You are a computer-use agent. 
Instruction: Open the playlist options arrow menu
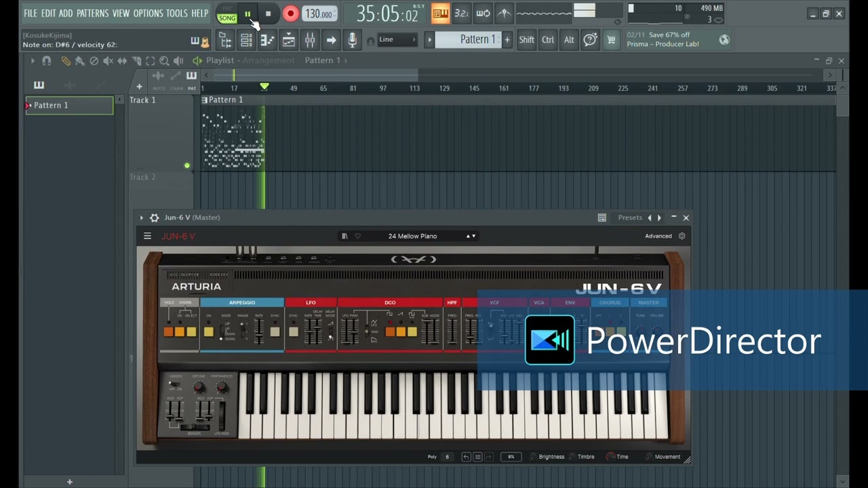32,61
